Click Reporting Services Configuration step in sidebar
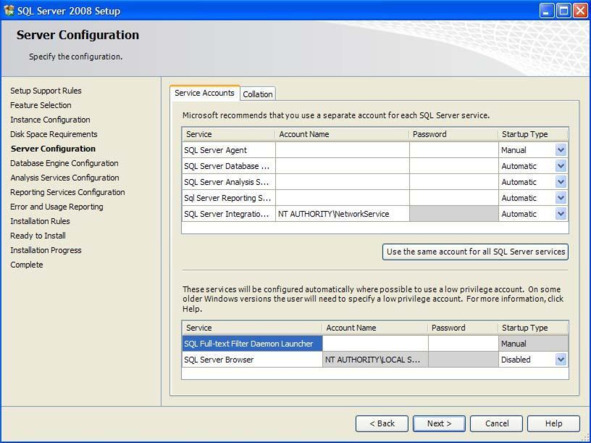Screen dimensions: 591x443 point(67,192)
